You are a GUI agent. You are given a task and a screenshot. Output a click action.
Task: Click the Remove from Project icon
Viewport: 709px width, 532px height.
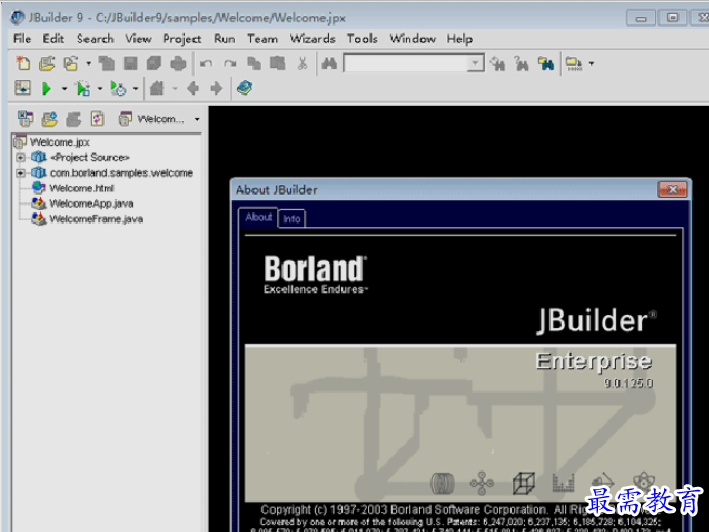[73, 119]
